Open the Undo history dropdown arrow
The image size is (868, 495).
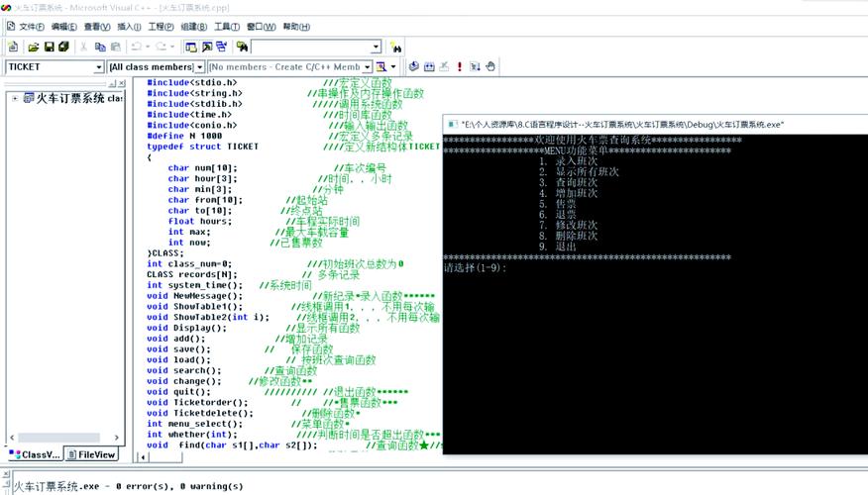coord(148,47)
